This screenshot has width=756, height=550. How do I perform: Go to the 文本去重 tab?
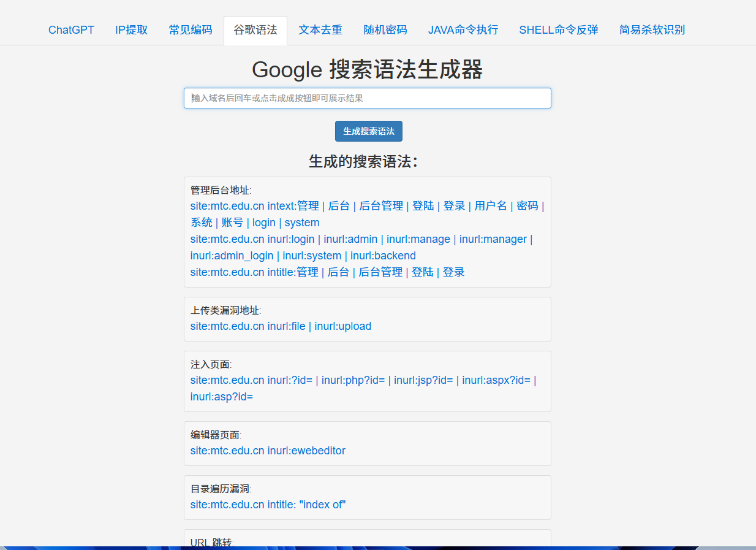(320, 30)
